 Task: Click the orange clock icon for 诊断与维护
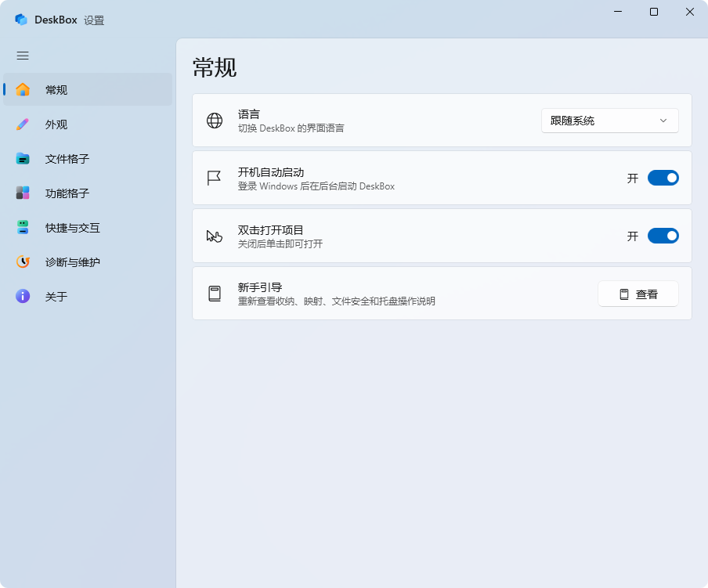[x=23, y=262]
